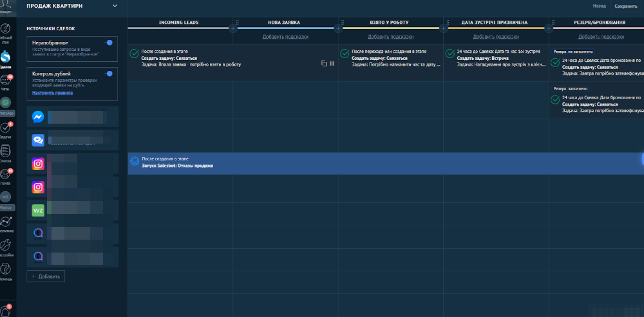Click Настроить правила link

(53, 93)
